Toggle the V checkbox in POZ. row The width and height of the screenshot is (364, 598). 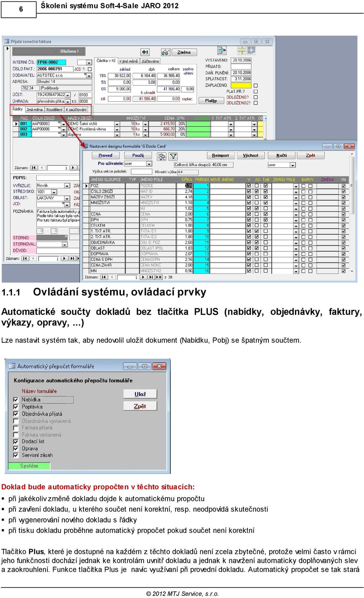pyautogui.click(x=249, y=186)
